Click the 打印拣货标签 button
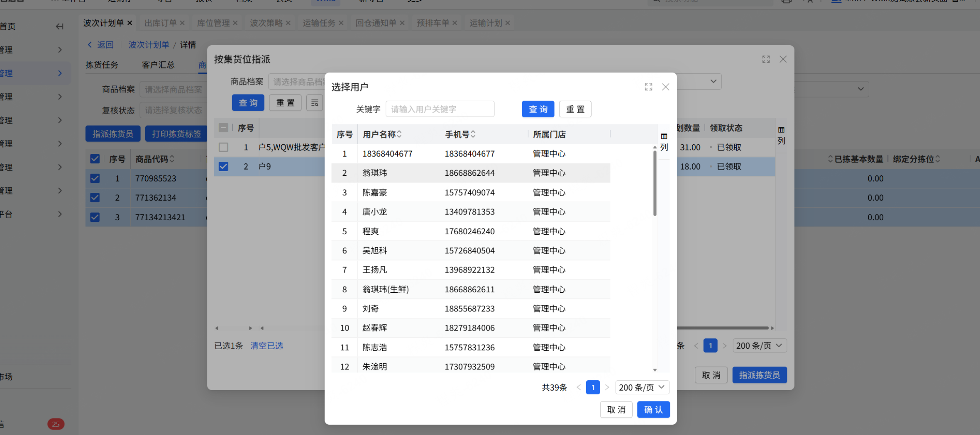The image size is (980, 435). tap(176, 134)
